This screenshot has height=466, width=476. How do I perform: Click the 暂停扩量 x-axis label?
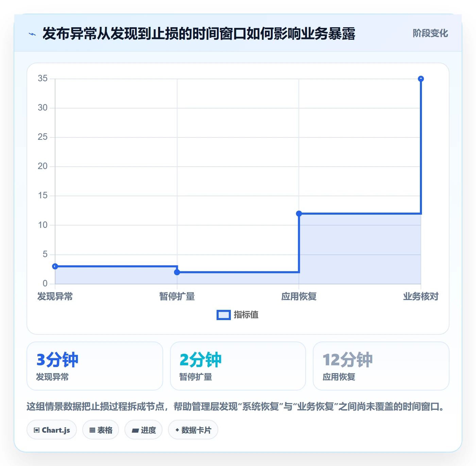coord(177,297)
